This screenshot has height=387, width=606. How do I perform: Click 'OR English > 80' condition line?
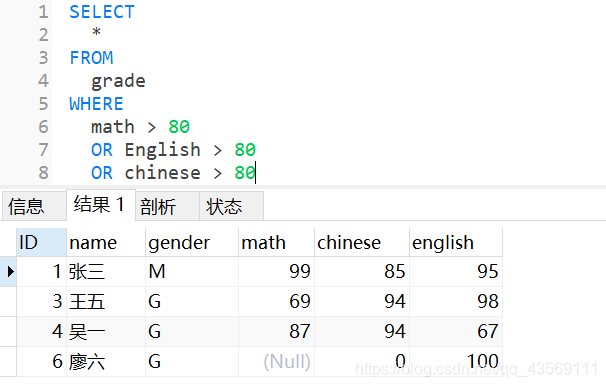[x=174, y=150]
